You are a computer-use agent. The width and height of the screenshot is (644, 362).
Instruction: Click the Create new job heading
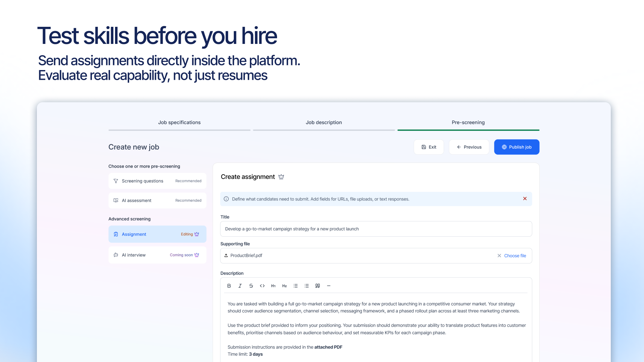[134, 147]
